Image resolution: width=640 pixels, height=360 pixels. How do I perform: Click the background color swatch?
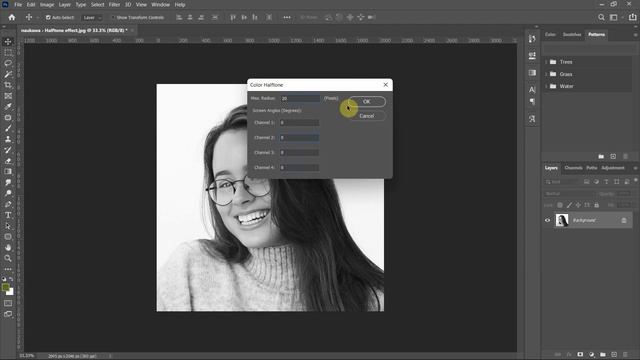click(11, 292)
